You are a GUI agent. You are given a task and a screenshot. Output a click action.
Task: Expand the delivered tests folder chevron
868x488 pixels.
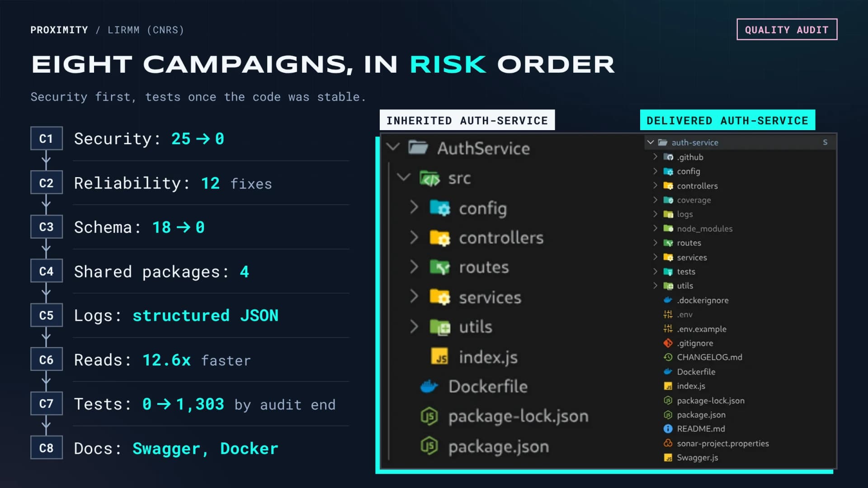[x=655, y=271]
